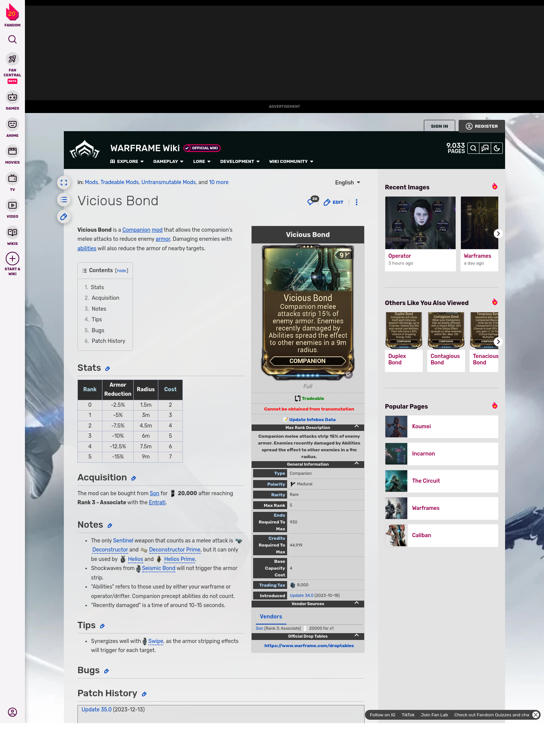Open the Duplex Bond card
This screenshot has height=756, width=544.
tap(404, 342)
